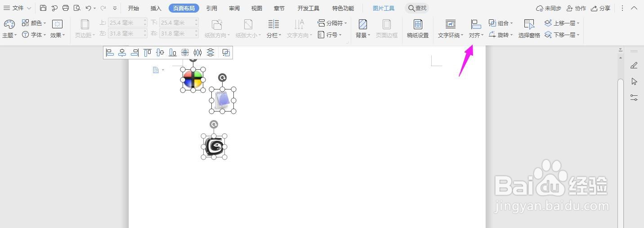Open the 主题 (Theme) palette icon
Viewport: 644px width, 228px height.
point(9,24)
